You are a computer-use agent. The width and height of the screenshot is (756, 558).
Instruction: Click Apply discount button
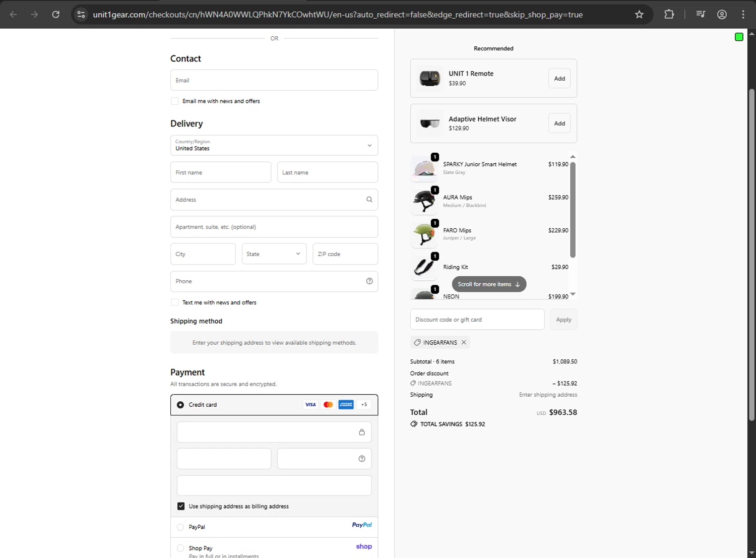pyautogui.click(x=563, y=320)
